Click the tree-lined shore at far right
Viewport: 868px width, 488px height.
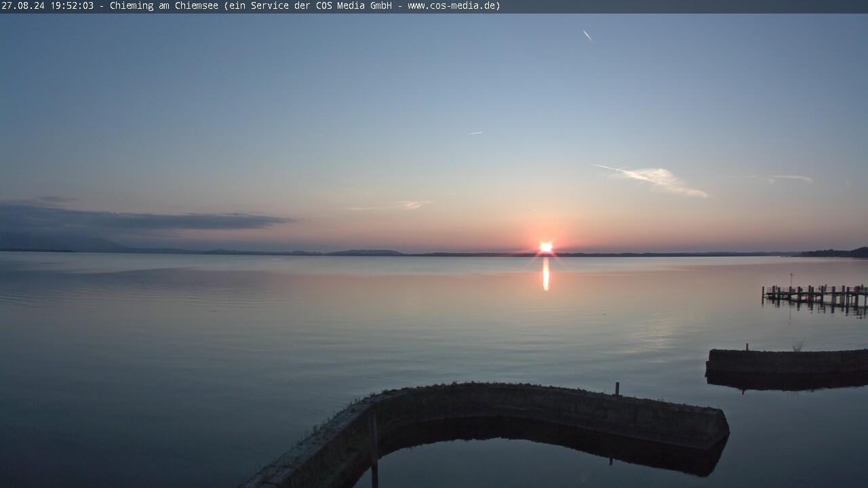[834, 253]
